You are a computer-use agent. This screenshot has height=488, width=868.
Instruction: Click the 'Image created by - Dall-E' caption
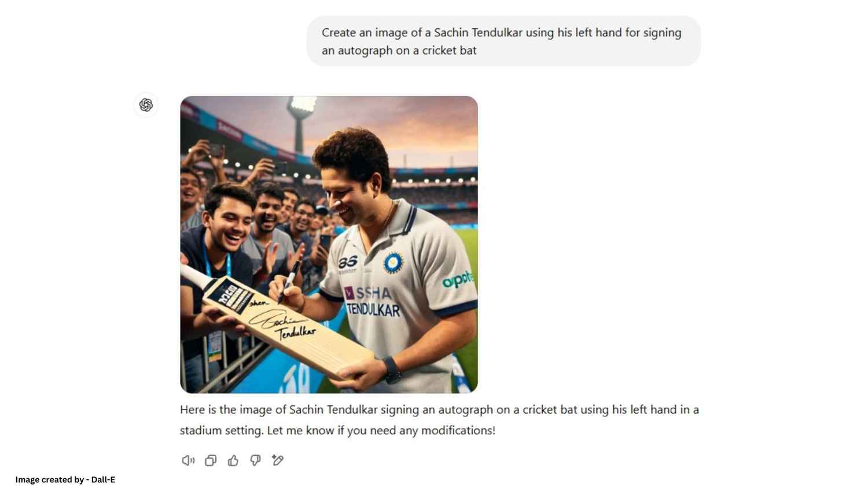(65, 479)
